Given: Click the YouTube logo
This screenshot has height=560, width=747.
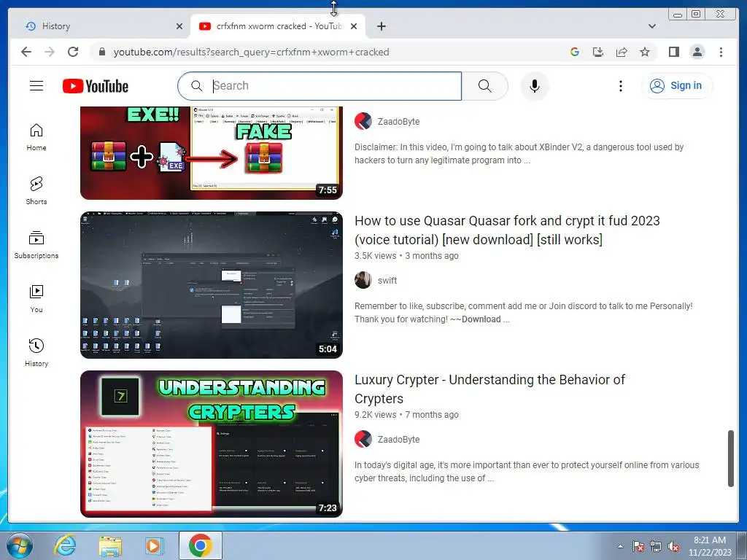Looking at the screenshot, I should click(x=96, y=86).
